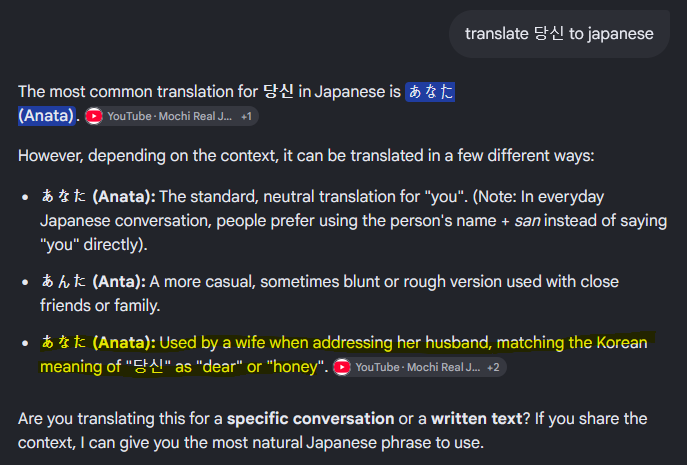This screenshot has width=687, height=465.
Task: Expand the +2 additional sources indicator
Action: click(493, 367)
